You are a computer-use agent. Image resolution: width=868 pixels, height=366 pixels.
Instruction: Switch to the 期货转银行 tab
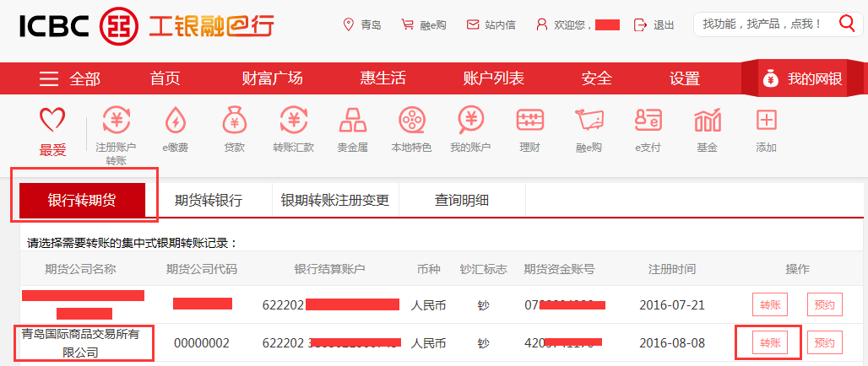209,200
